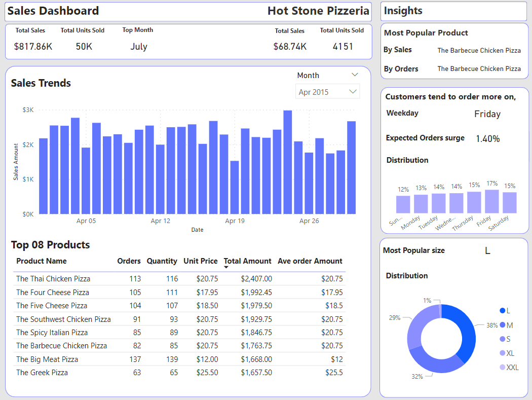Sort table by Product Name header

click(42, 261)
